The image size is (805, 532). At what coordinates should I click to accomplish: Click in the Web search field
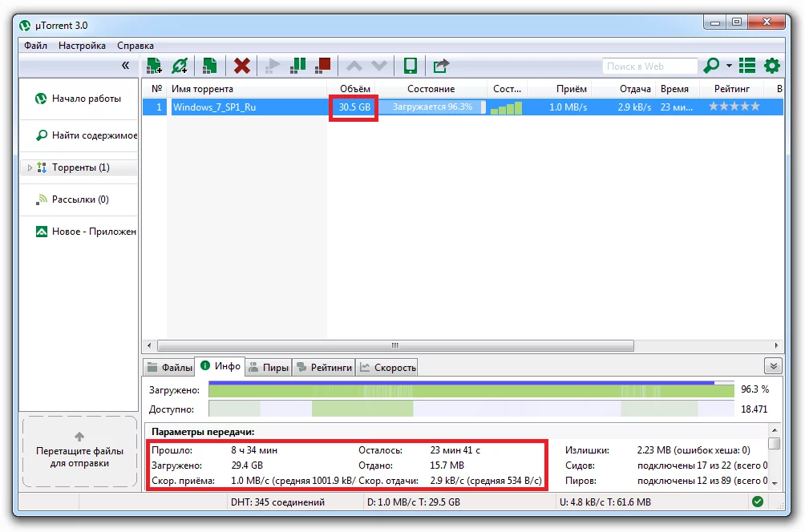point(649,66)
